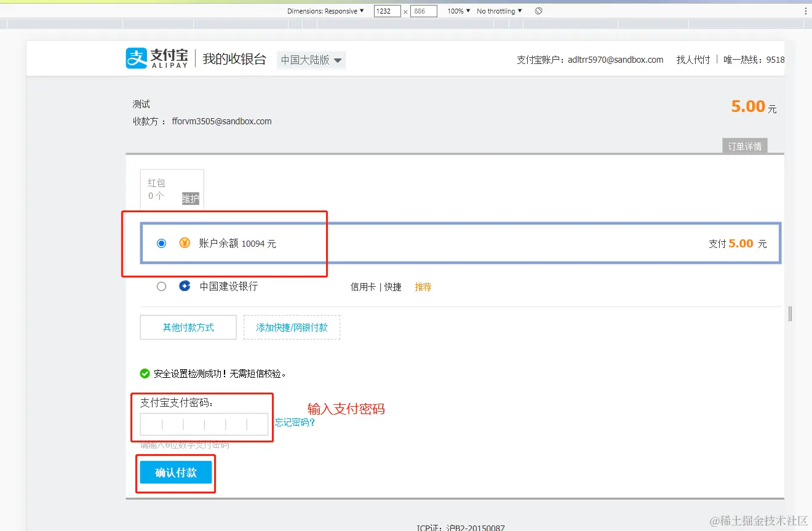This screenshot has height=531, width=812.
Task: Click the viewport height field 886
Action: (423, 11)
